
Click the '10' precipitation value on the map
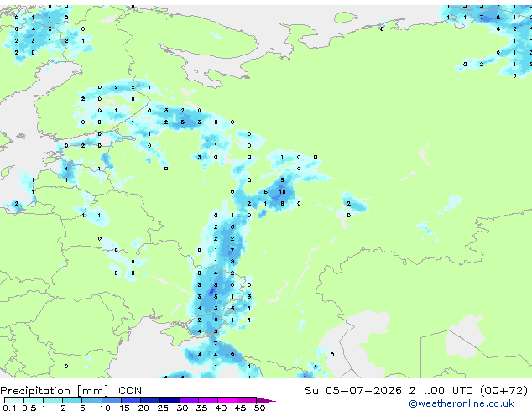[x=282, y=191]
